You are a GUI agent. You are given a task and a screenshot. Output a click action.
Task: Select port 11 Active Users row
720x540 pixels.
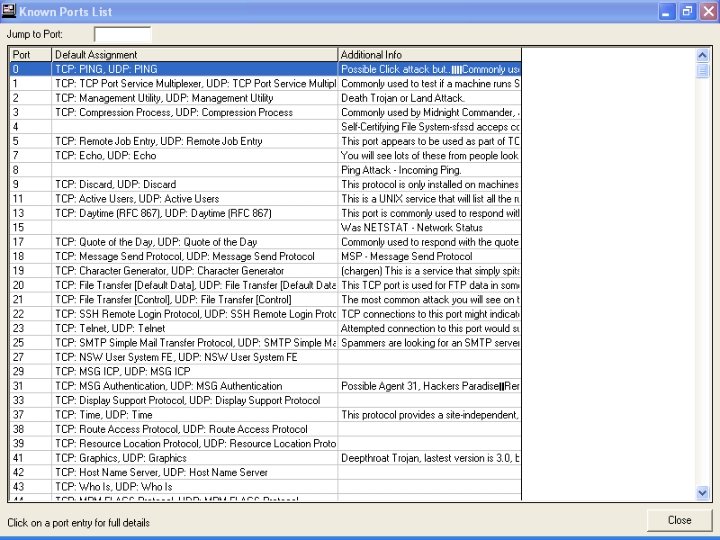(265, 199)
